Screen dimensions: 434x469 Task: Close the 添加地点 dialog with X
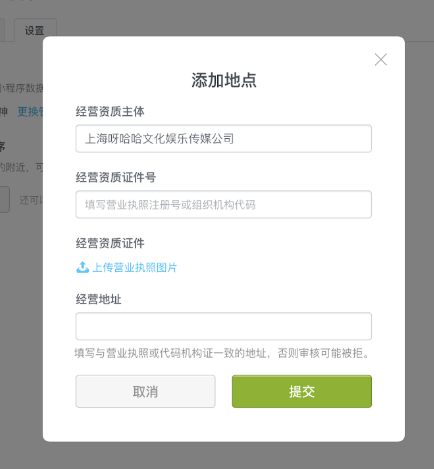click(381, 60)
